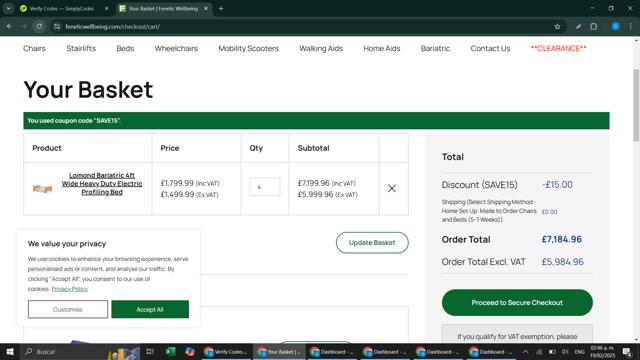640x360 pixels.
Task: Switch to the Your Basket Chrome taskbar window
Action: coord(279,351)
